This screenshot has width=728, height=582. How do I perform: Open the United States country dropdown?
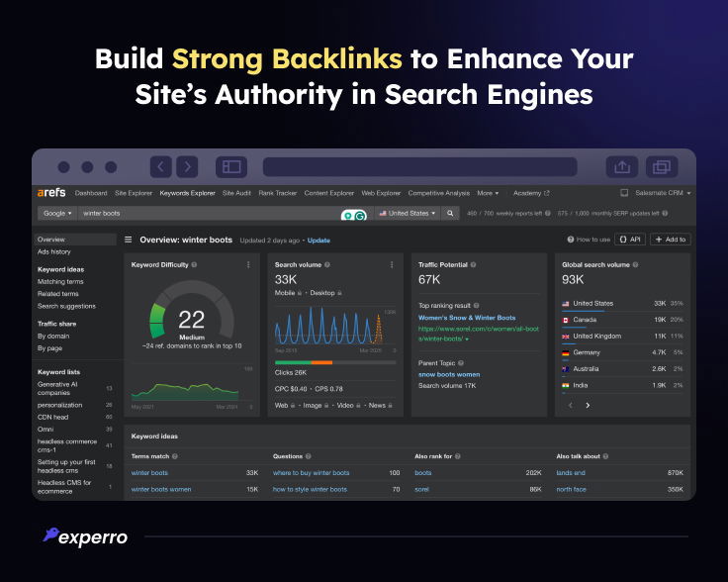pos(408,213)
